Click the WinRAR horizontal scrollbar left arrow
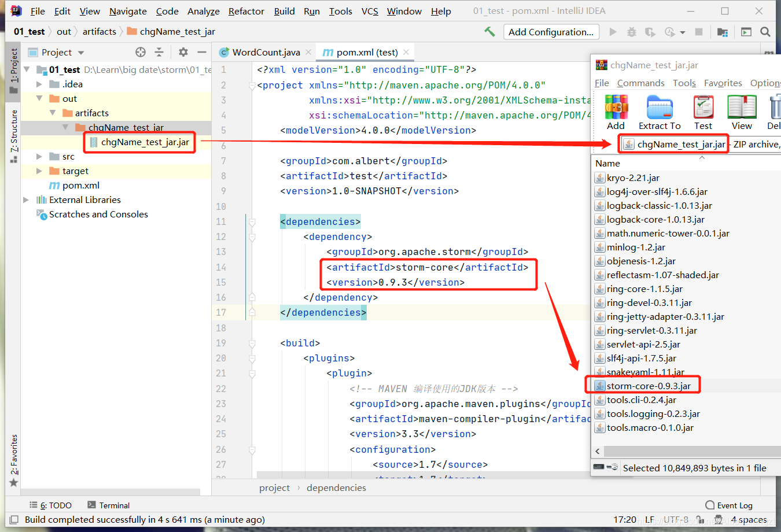This screenshot has height=532, width=781. 598,451
